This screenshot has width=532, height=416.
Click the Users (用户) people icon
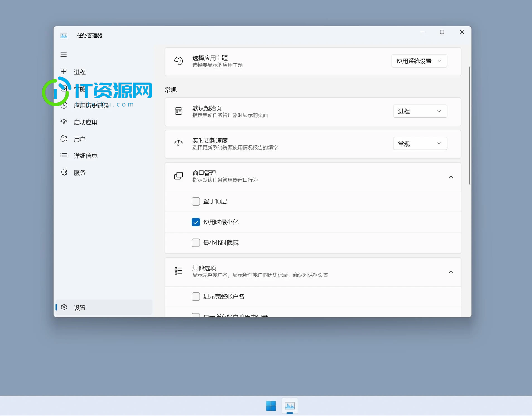click(x=64, y=139)
